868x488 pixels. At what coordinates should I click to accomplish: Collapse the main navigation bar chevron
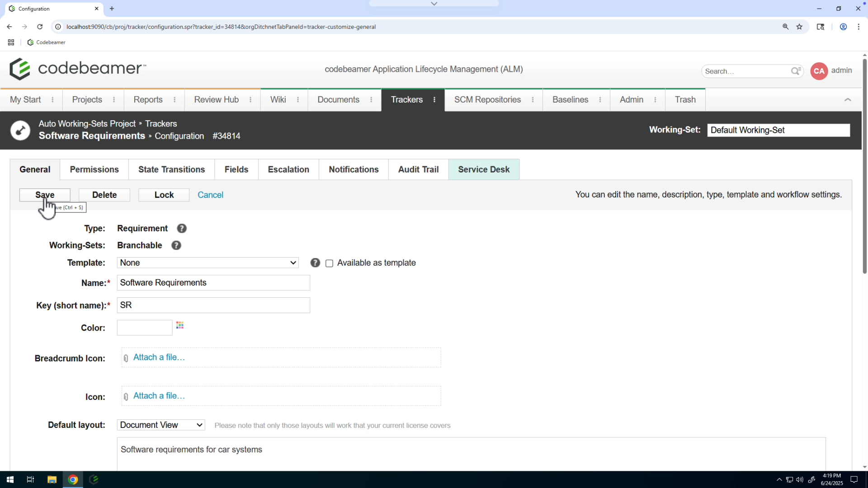point(848,100)
